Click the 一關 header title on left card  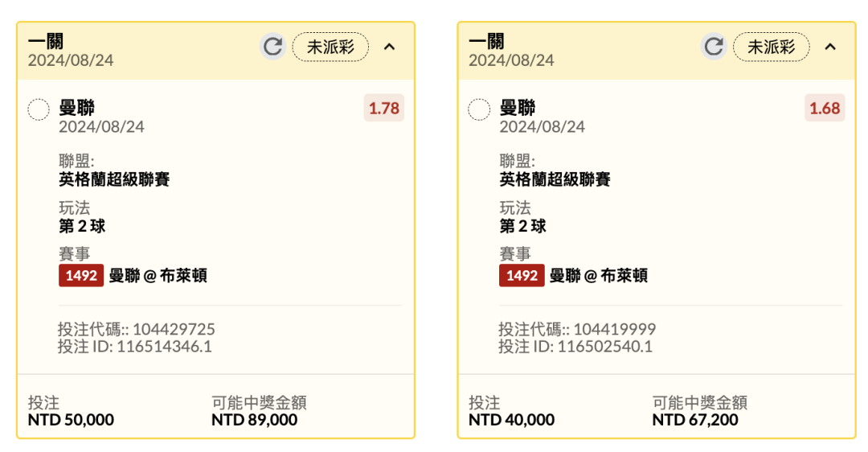pos(46,41)
